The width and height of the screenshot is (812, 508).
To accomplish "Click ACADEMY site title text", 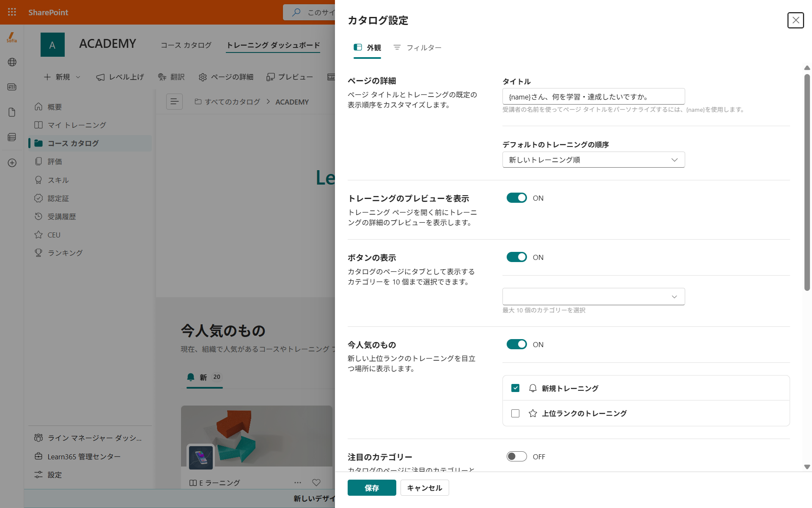I will pos(107,44).
